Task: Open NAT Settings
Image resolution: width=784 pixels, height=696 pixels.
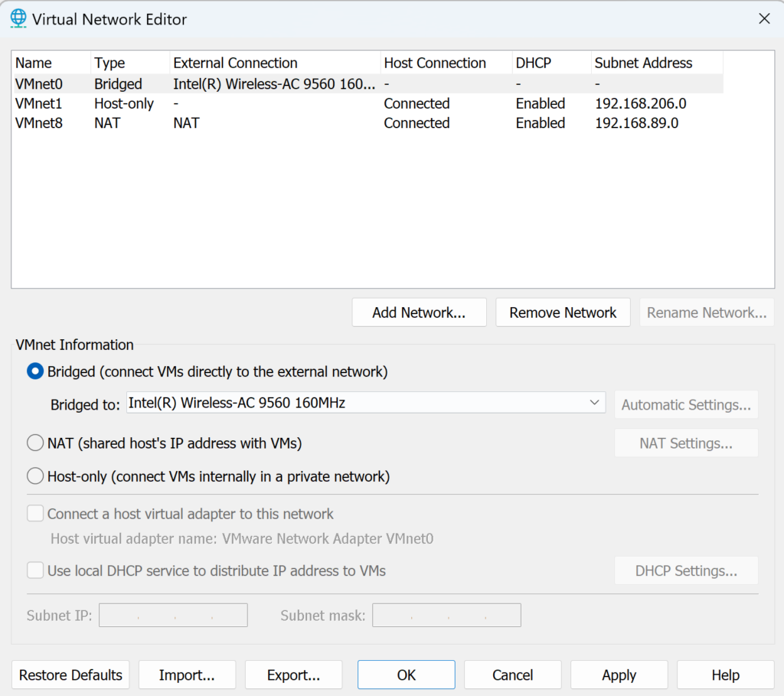Action: [x=686, y=443]
